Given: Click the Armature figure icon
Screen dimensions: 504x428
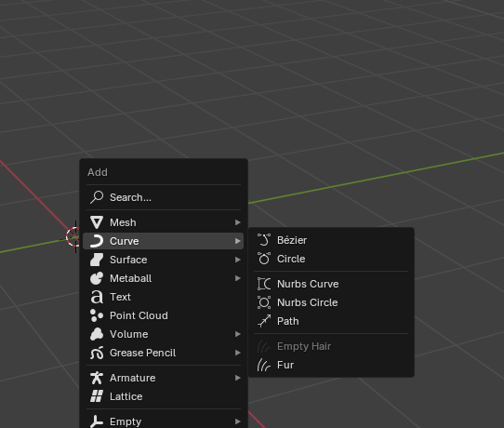Looking at the screenshot, I should (x=97, y=378).
